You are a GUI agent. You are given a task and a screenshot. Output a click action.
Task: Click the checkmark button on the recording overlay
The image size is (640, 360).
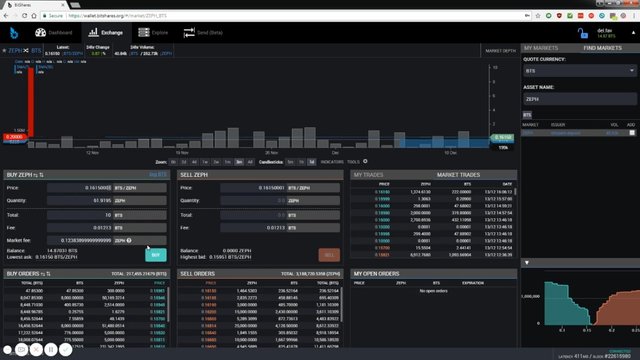pos(66,350)
